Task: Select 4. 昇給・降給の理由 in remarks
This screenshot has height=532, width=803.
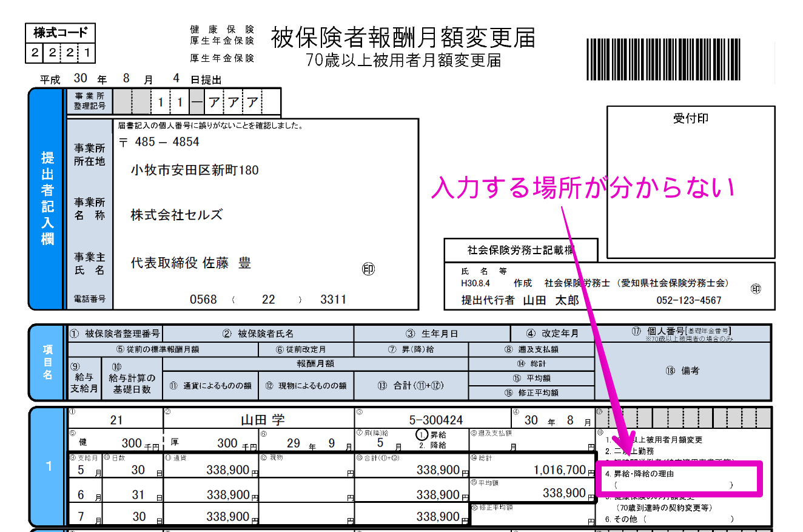Action: point(639,473)
